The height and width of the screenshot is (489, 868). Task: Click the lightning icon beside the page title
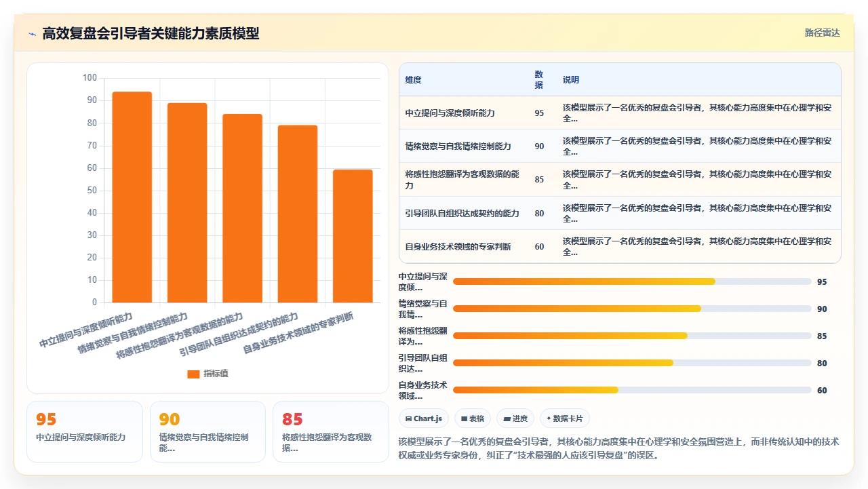(x=32, y=34)
